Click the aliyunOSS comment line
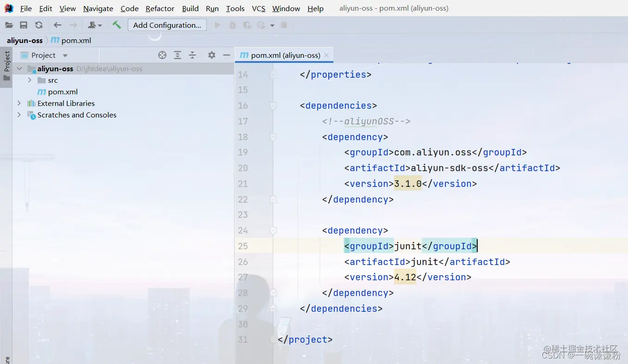This screenshot has height=364, width=628. pos(366,121)
